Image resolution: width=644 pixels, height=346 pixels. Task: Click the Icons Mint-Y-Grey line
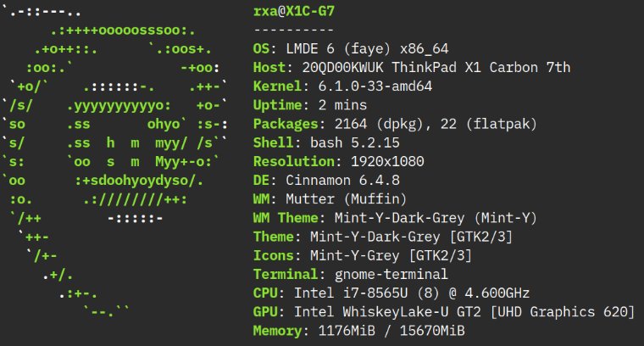[x=363, y=255]
